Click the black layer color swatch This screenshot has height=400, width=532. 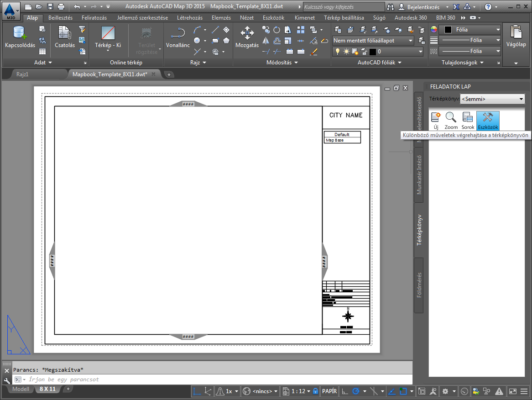pos(372,52)
